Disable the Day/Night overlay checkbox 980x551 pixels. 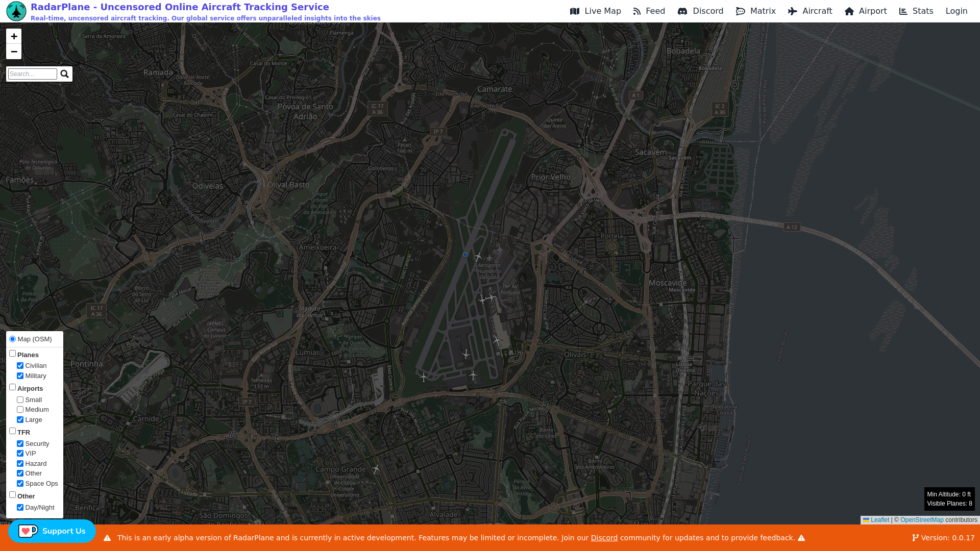point(20,508)
